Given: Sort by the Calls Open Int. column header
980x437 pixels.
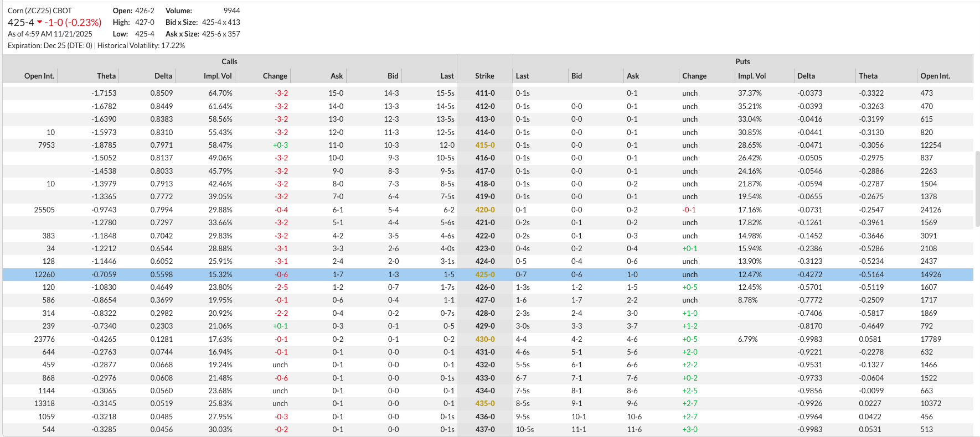Looking at the screenshot, I should point(39,76).
